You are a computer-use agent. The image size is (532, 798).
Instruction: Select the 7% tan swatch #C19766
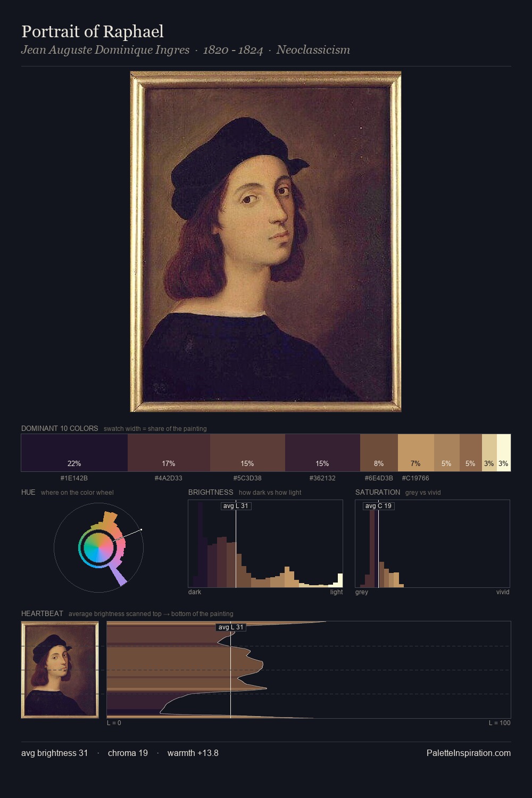click(416, 453)
